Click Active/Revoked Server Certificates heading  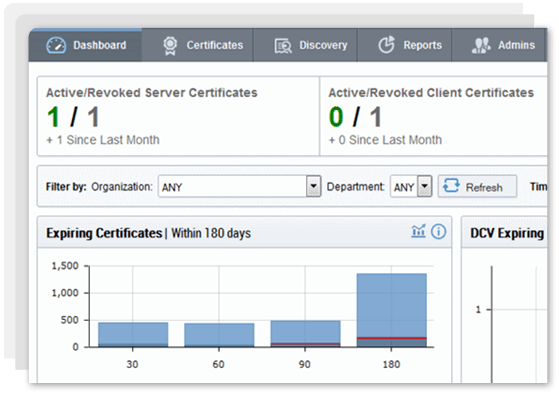(152, 93)
